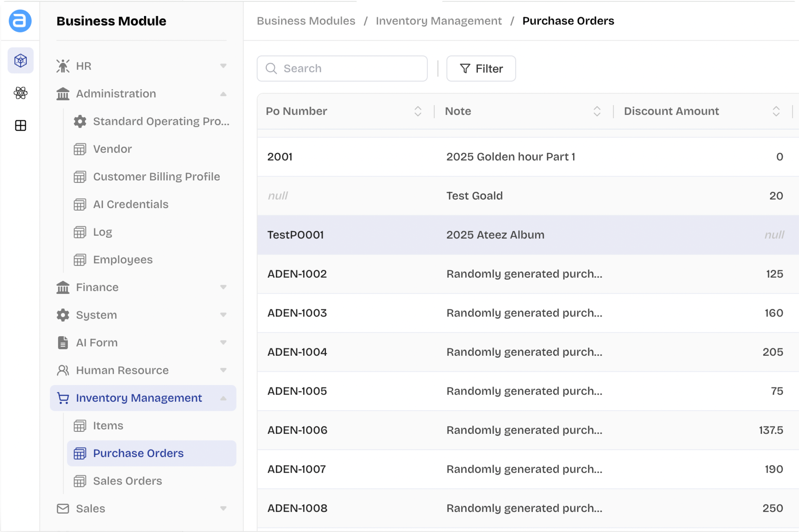Open Sales Orders in sidebar
Screen dimensions: 799x532
[x=127, y=481]
